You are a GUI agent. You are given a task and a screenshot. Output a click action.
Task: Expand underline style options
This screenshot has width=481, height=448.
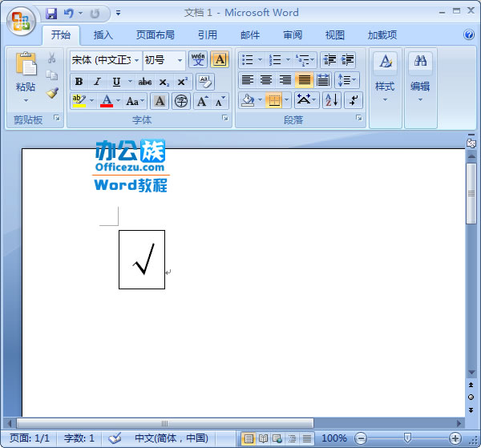(x=130, y=82)
